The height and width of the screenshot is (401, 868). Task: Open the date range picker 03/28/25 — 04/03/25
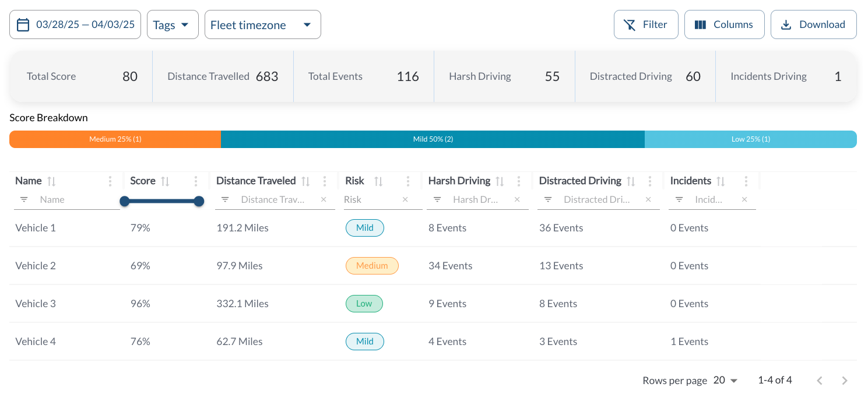pos(75,24)
